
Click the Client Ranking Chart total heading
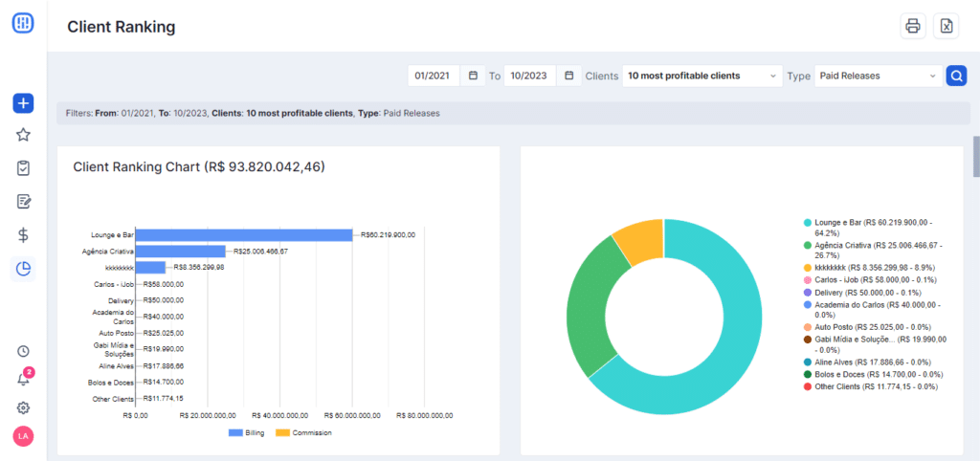tap(199, 166)
